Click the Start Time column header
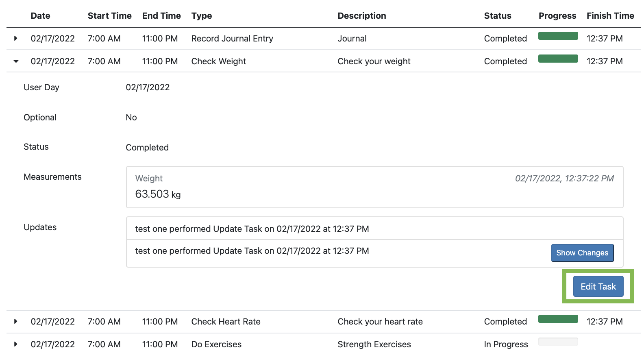The height and width of the screenshot is (353, 644). point(110,16)
